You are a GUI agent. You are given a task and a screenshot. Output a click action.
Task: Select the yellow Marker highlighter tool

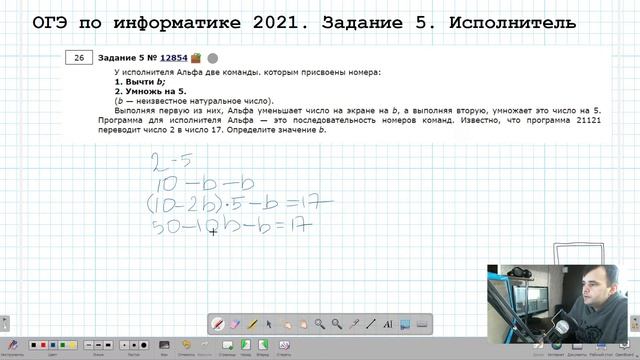point(252,324)
